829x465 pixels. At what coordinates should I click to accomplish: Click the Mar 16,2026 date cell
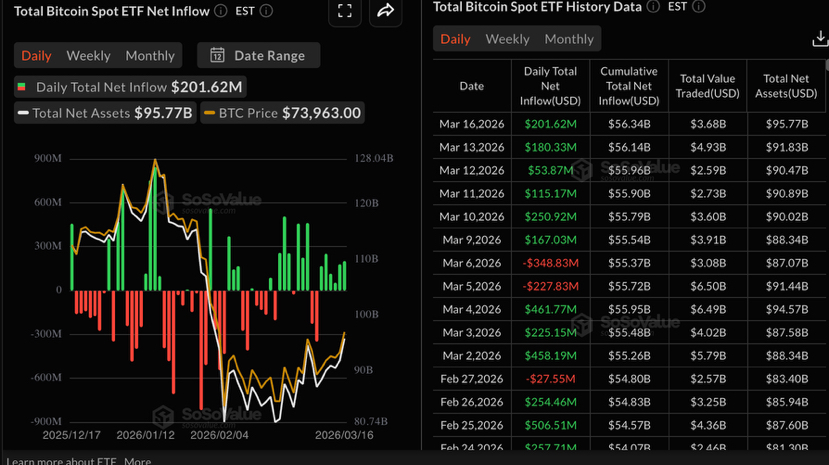point(472,124)
